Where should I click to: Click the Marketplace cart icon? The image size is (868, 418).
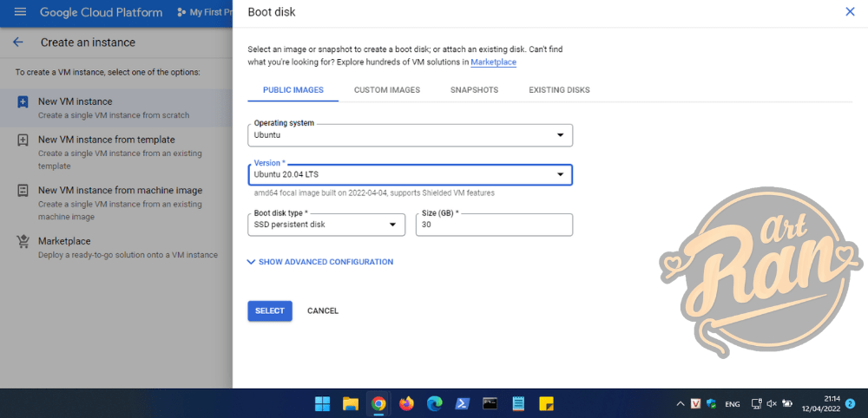(x=23, y=242)
